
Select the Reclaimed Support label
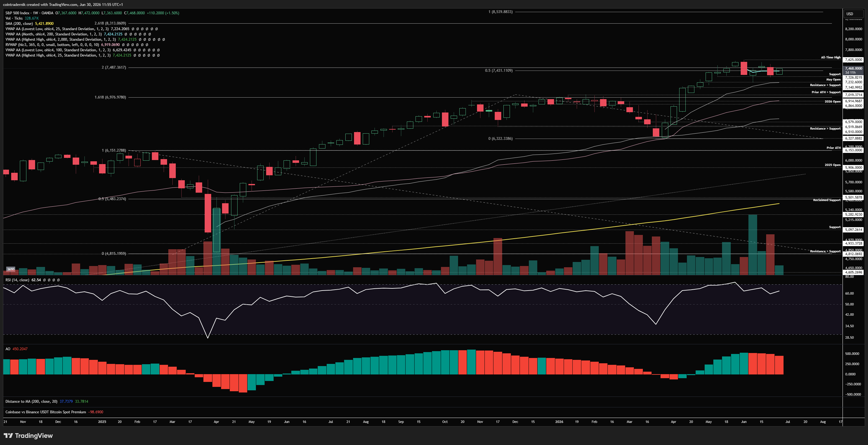827,200
